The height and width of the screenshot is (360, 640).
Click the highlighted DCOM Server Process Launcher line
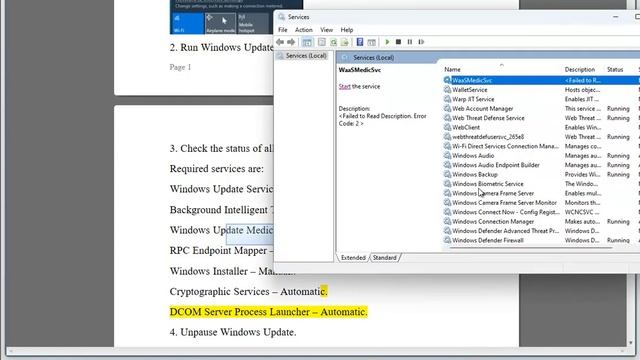coord(269,312)
